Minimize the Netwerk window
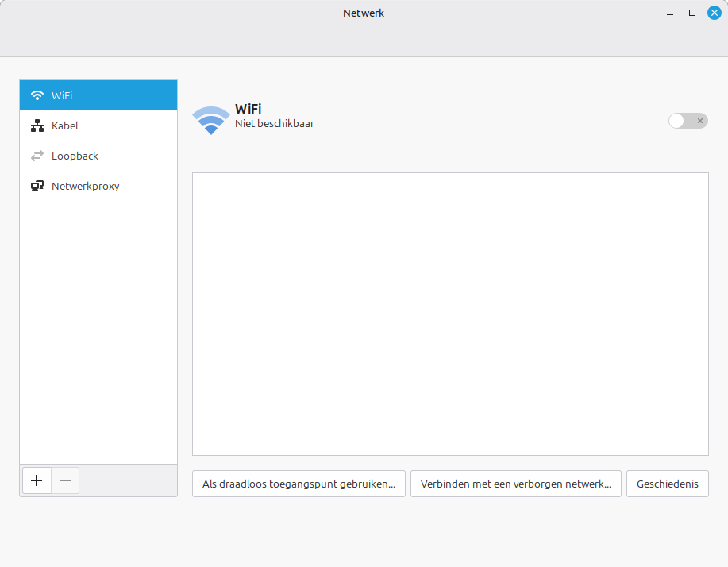728x567 pixels. tap(669, 13)
